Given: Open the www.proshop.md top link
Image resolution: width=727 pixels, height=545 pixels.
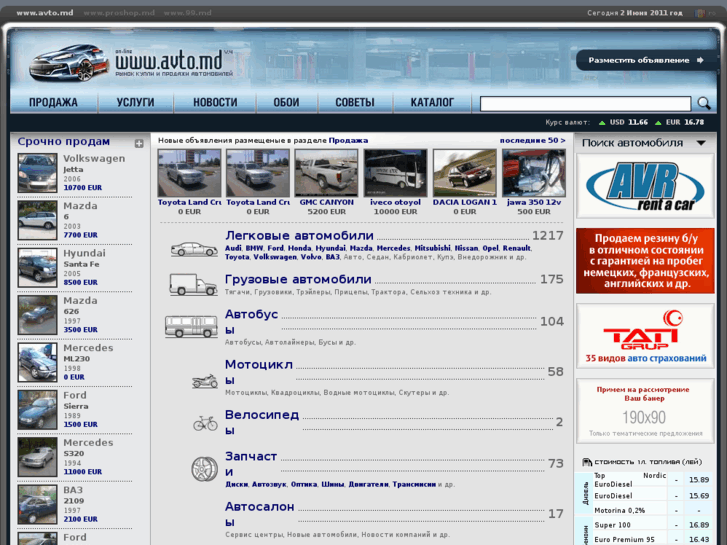Looking at the screenshot, I should pyautogui.click(x=119, y=13).
